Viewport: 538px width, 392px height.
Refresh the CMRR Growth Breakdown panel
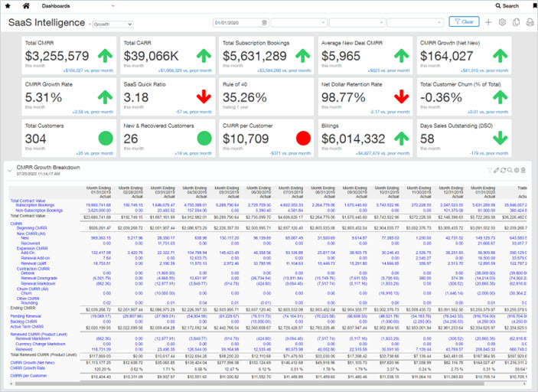(x=503, y=170)
